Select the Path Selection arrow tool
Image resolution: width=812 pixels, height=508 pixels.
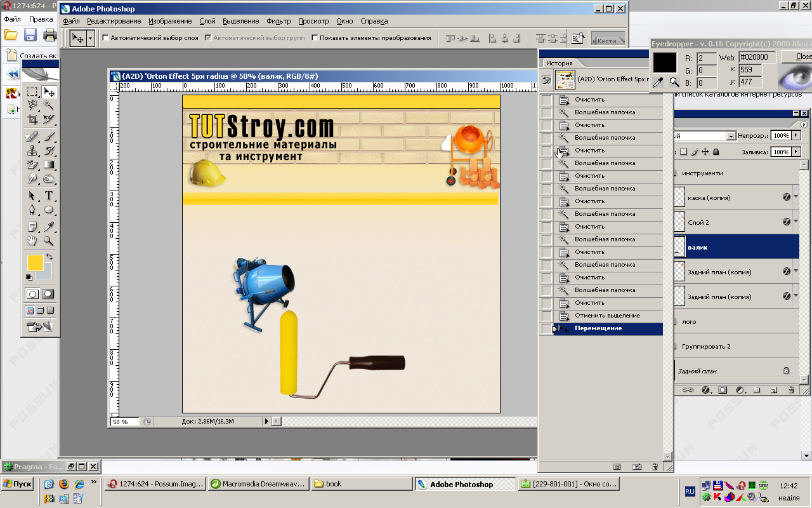[x=32, y=196]
